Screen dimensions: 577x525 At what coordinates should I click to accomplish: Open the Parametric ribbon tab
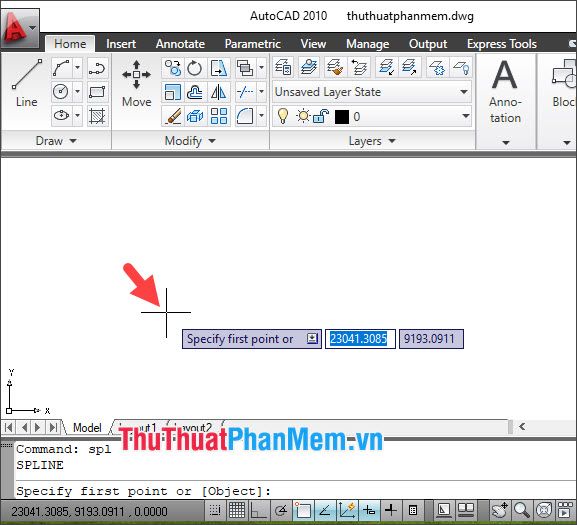pos(252,44)
